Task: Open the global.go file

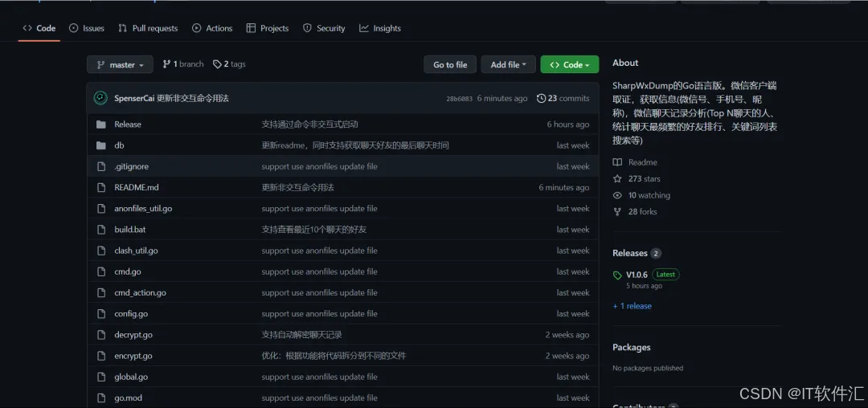Action: pos(131,377)
